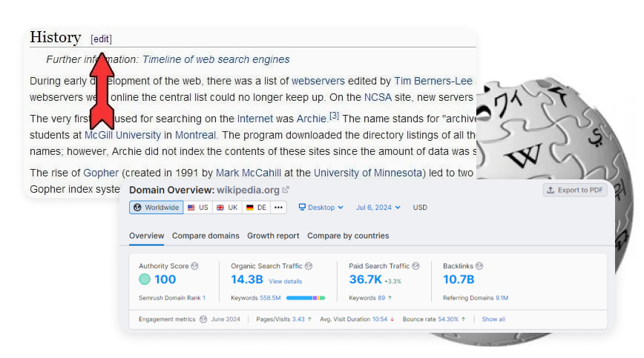
Task: Click Paid Search Traffic info icon
Action: [415, 266]
